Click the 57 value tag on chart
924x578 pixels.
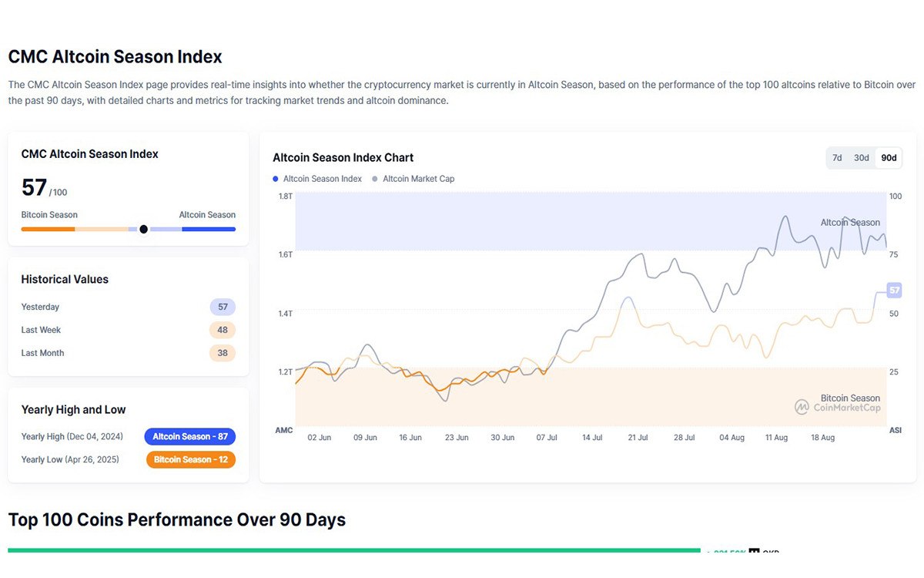point(894,291)
